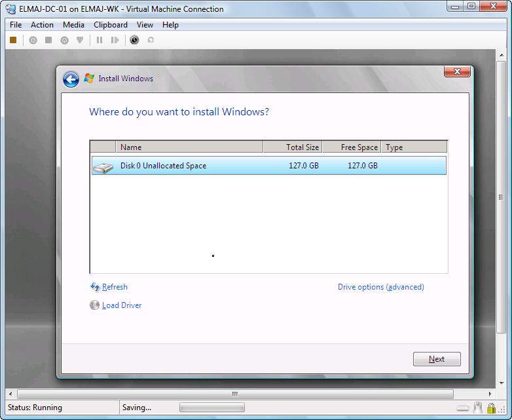Open the File menu

tap(16, 25)
